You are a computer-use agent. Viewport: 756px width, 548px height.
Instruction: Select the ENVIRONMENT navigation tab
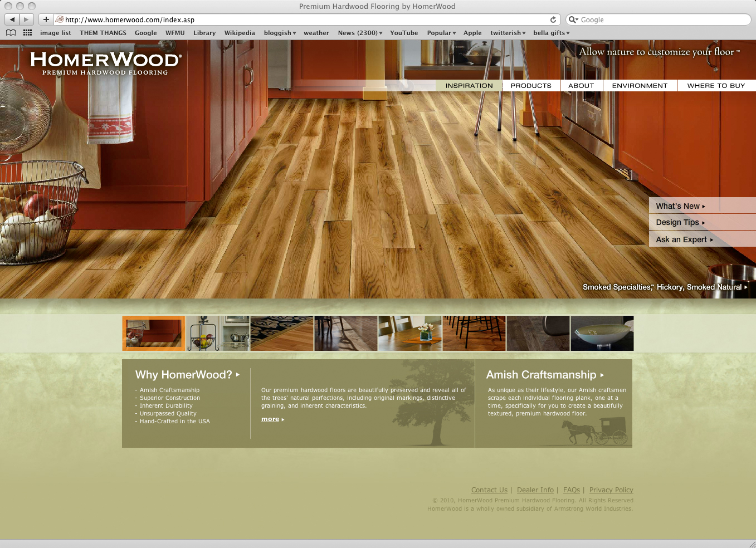(x=640, y=86)
